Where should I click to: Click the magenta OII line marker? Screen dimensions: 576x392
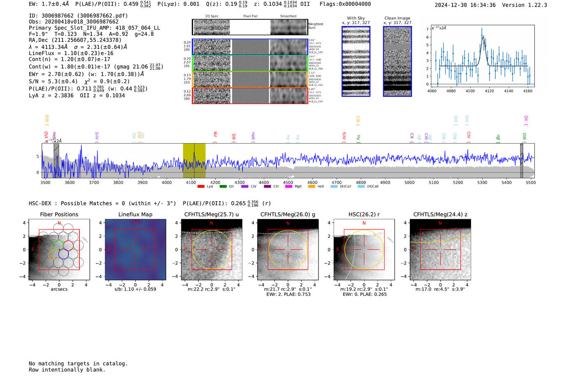(x=526, y=121)
